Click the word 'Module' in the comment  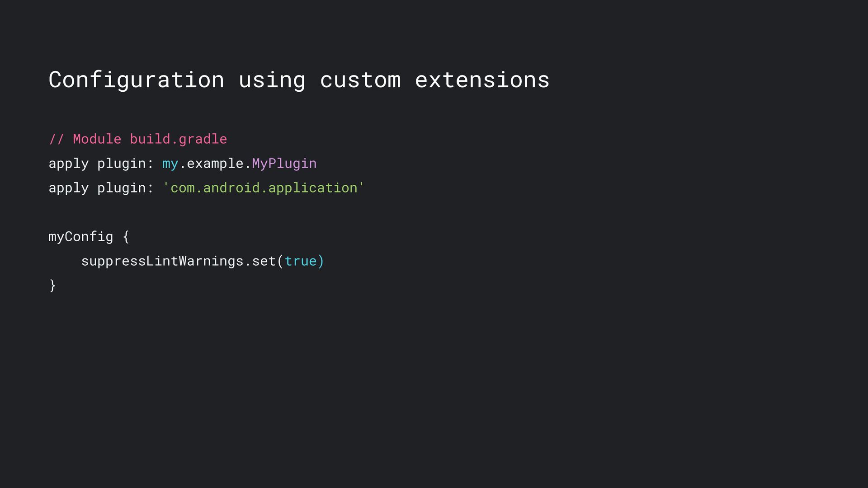97,139
